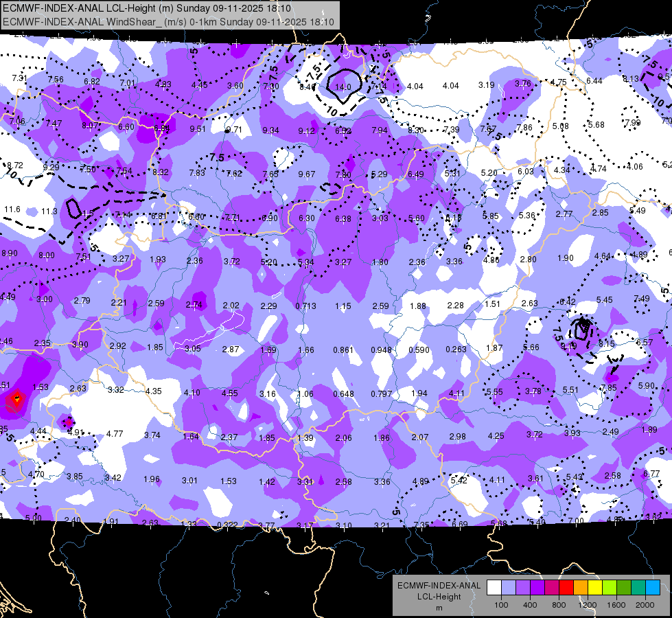Click the map value 9.67

306,174
